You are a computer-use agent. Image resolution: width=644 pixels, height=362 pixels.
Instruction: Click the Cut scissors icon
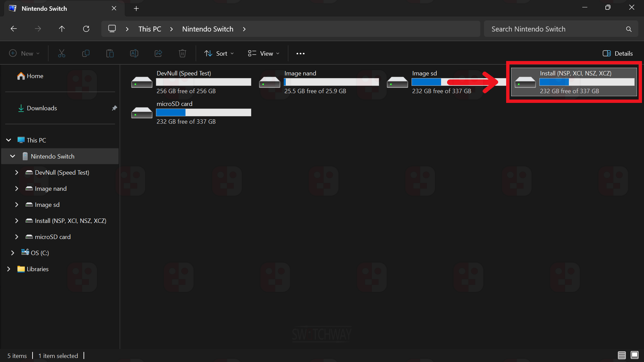[62, 53]
